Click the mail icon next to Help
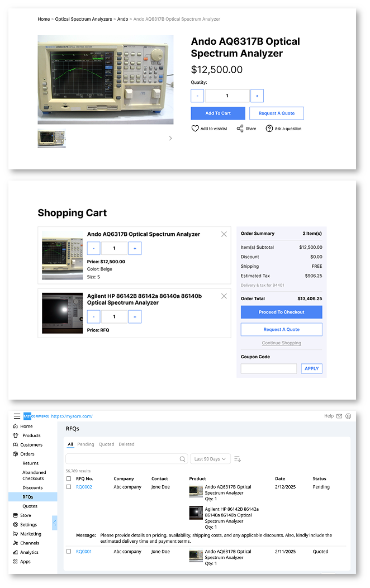This screenshot has width=370, height=588. [x=339, y=416]
